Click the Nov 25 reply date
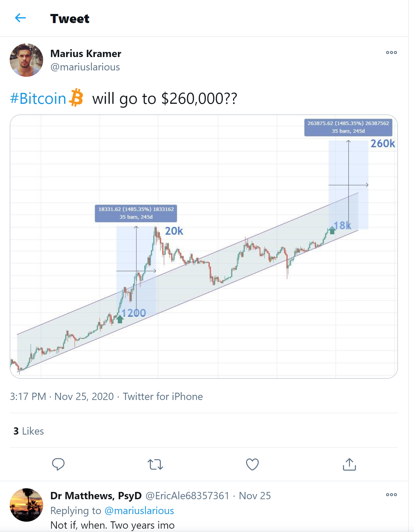This screenshot has height=532, width=414. coord(255,496)
